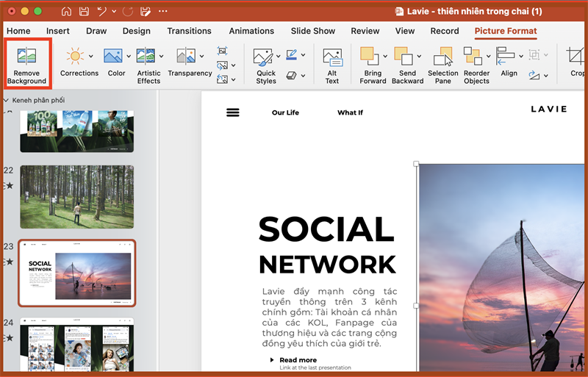This screenshot has width=588, height=377.
Task: Click the Transparency icon
Action: tap(185, 57)
